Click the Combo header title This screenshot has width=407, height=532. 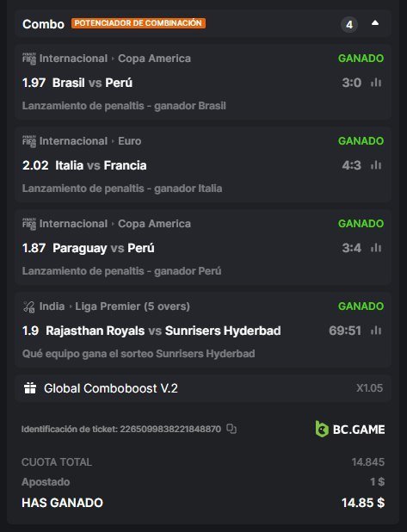pos(43,24)
